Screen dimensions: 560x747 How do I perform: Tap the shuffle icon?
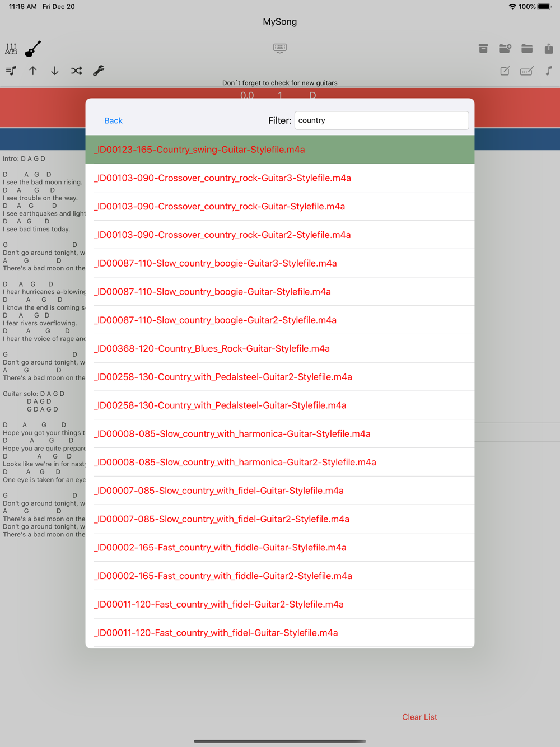coord(77,71)
